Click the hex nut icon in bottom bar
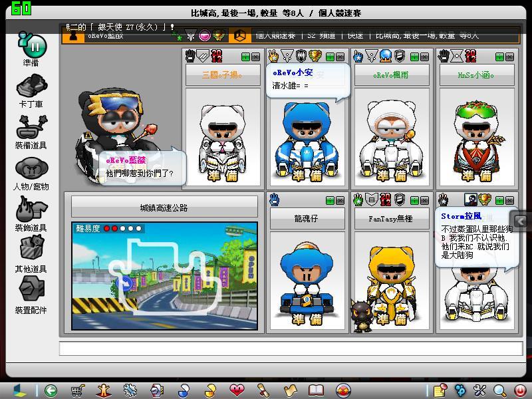This screenshot has height=399, width=532. click(x=157, y=391)
